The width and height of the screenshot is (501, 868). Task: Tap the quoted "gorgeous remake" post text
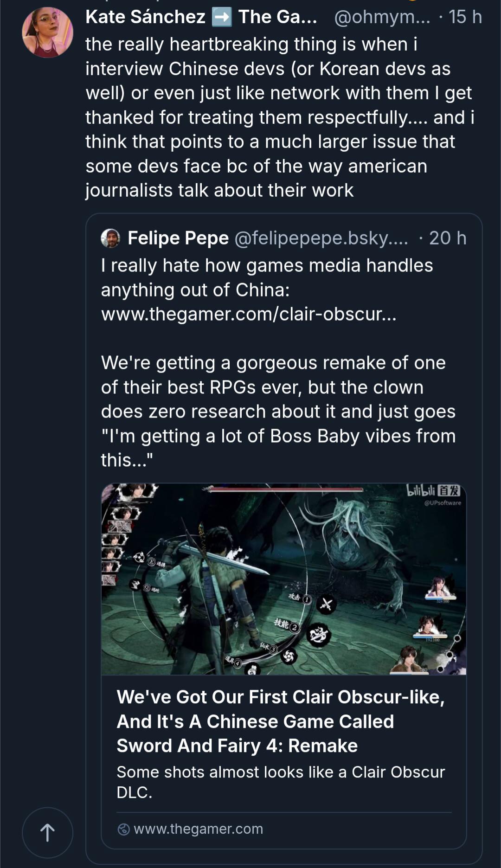pos(278,411)
